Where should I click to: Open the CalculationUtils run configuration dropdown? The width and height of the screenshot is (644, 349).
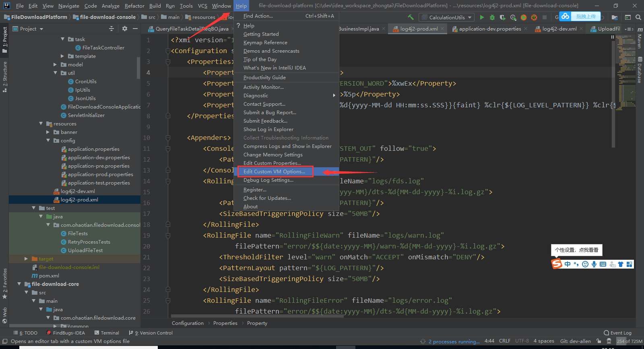446,17
